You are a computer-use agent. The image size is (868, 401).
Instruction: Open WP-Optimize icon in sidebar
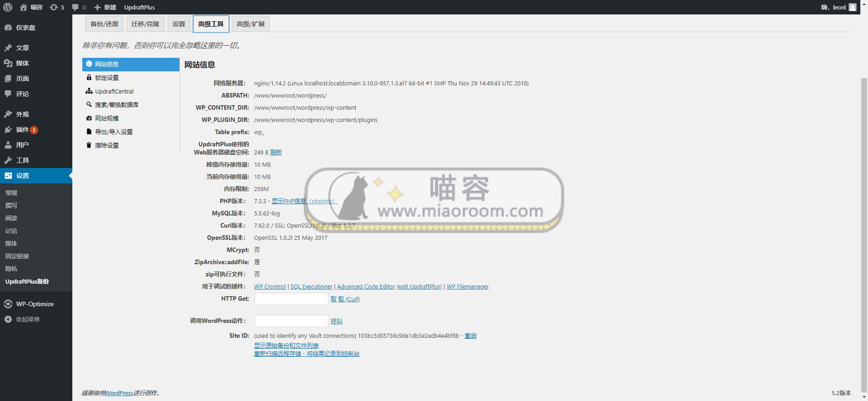(8, 304)
